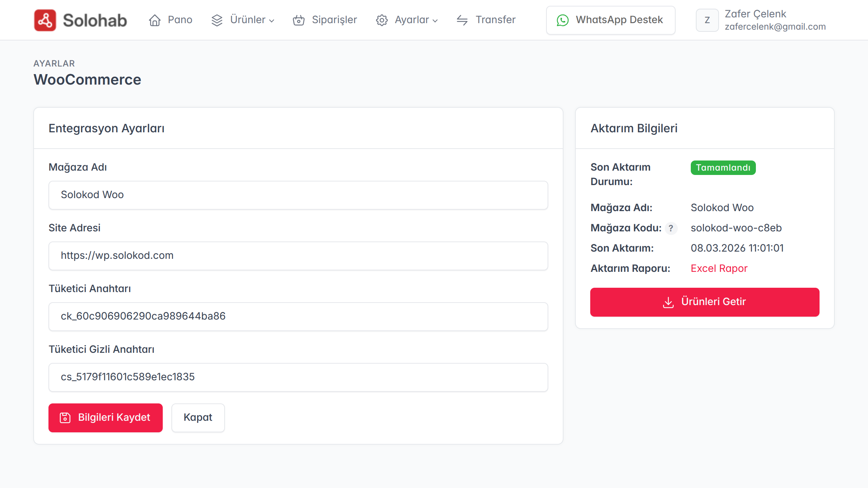Click the Son Aktarım Durumu label
868x488 pixels.
[x=621, y=174]
